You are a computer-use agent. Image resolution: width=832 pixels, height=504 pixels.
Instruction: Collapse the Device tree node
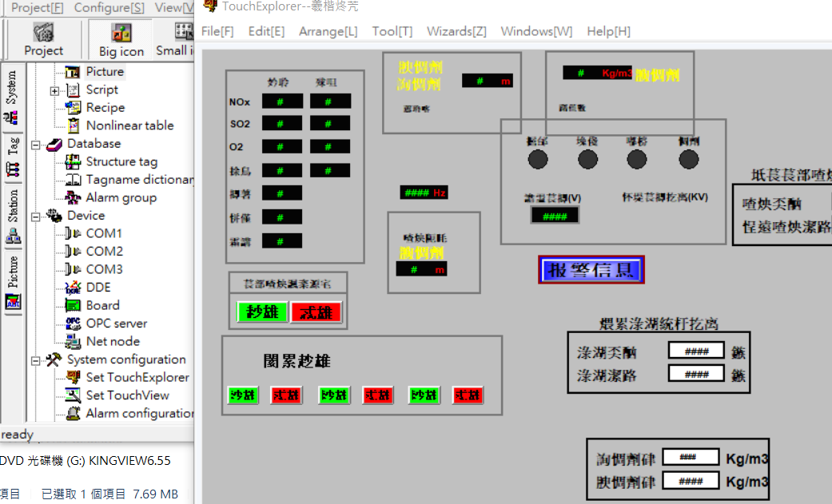36,216
